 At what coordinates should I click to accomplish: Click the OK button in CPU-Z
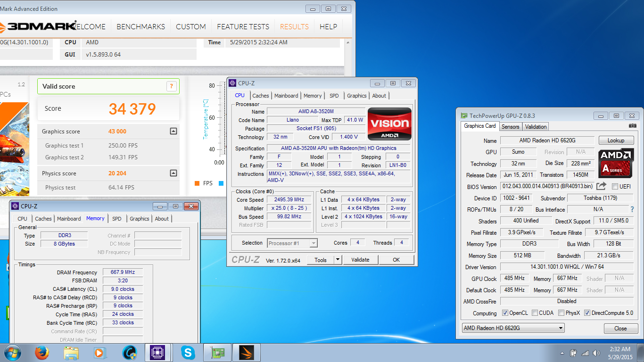click(x=396, y=260)
